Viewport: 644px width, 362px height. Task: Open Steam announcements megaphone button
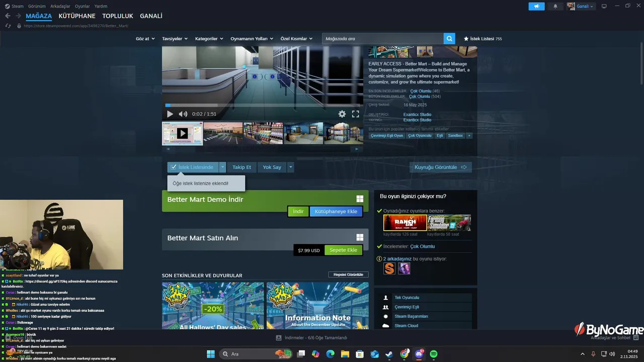(x=536, y=7)
